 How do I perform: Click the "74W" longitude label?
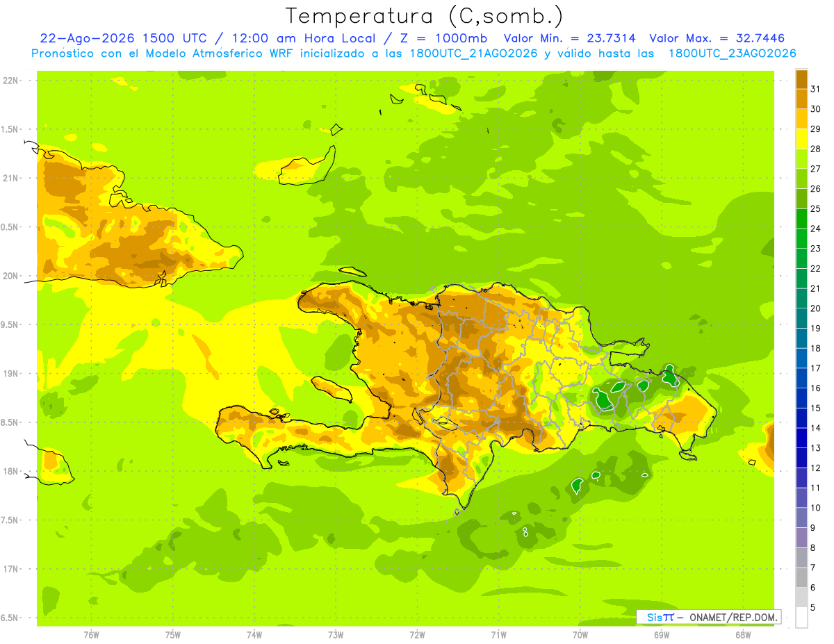[x=254, y=634]
